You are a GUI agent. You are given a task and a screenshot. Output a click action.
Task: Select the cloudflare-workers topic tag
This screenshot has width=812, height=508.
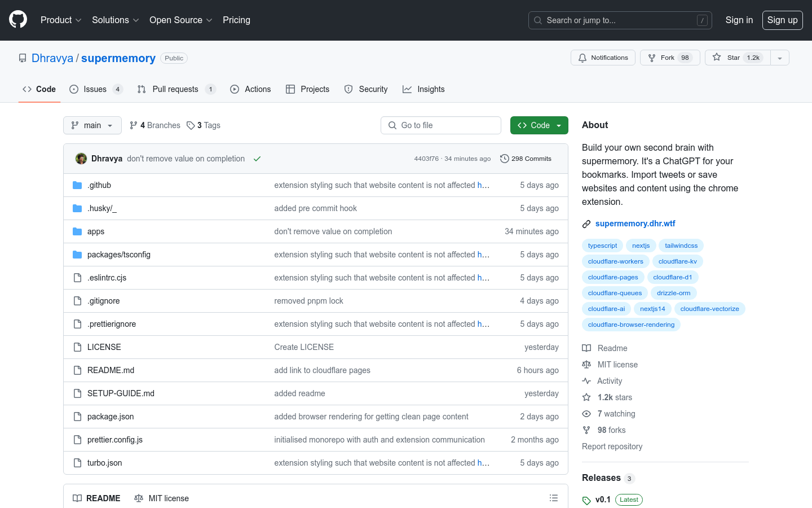pyautogui.click(x=615, y=261)
